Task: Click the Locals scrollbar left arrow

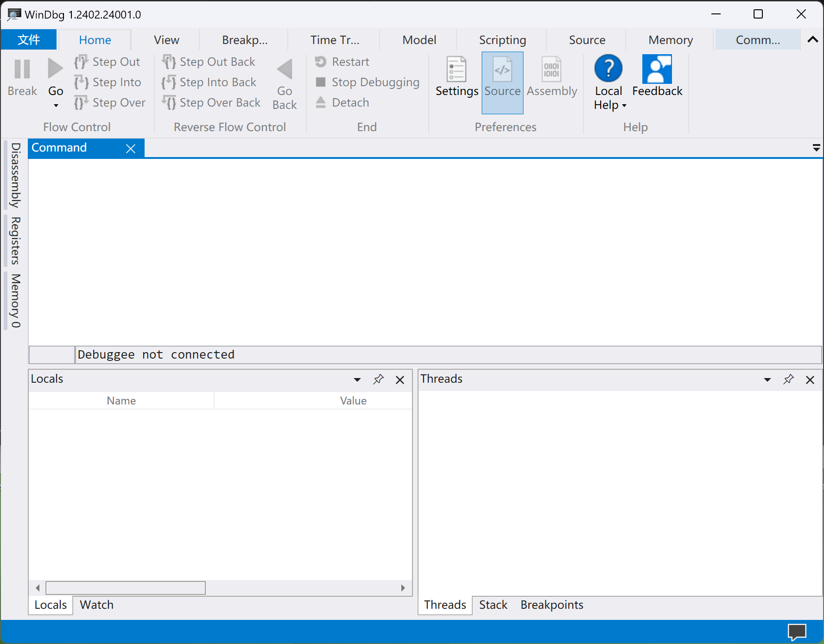Action: click(38, 588)
